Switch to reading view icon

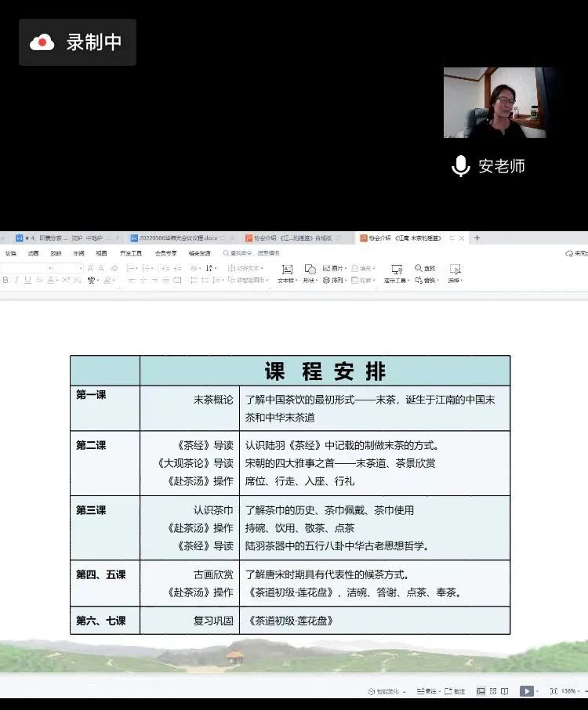(504, 691)
